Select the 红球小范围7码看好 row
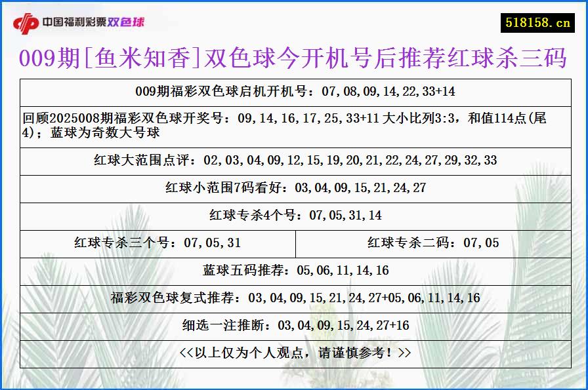This screenshot has height=390, width=588. tap(294, 188)
